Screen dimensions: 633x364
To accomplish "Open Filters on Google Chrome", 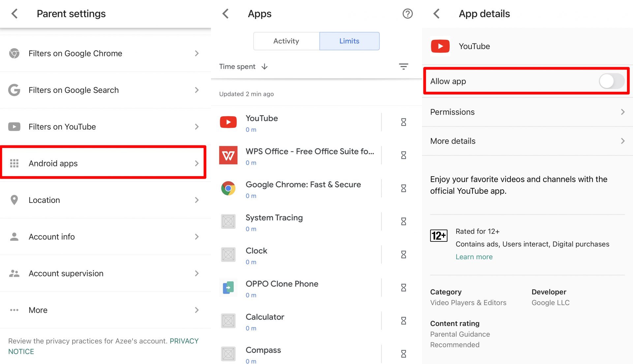I will [105, 53].
